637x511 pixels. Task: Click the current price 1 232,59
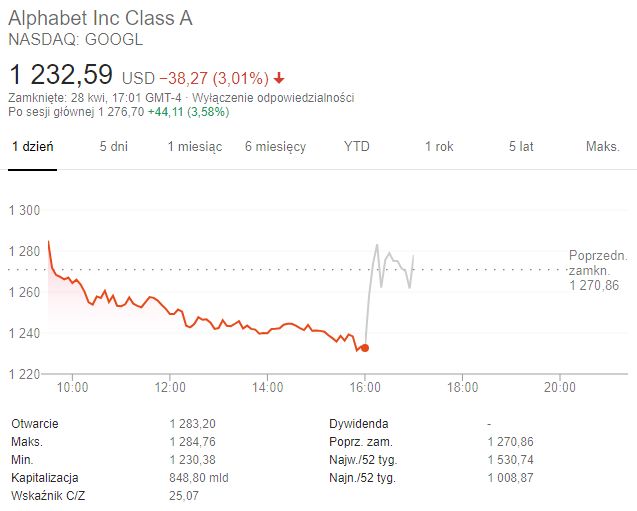[x=62, y=74]
